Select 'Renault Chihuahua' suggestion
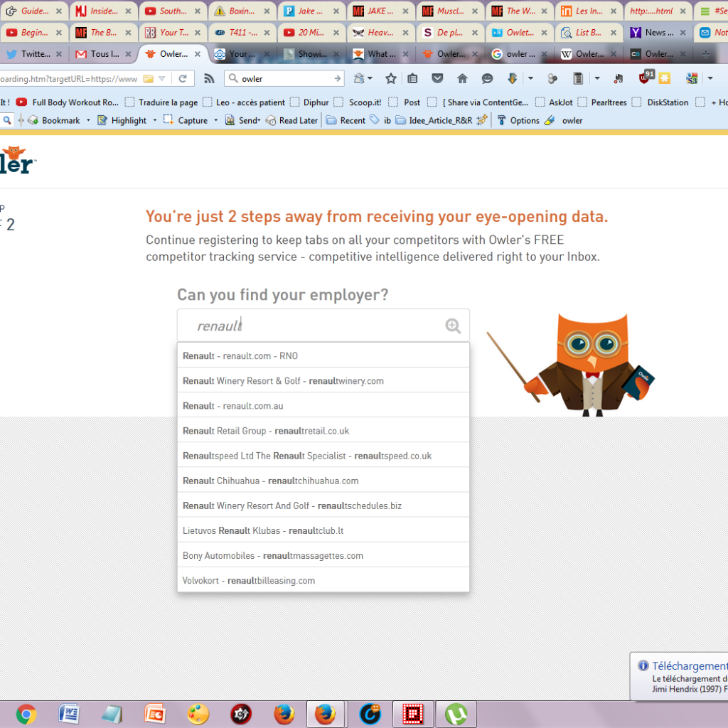The image size is (728, 728). tap(323, 481)
